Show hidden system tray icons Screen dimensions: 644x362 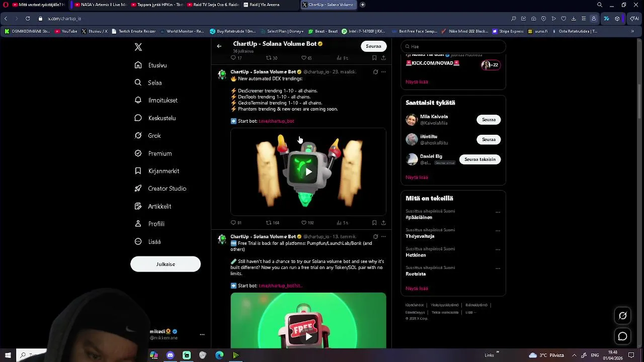click(574, 355)
